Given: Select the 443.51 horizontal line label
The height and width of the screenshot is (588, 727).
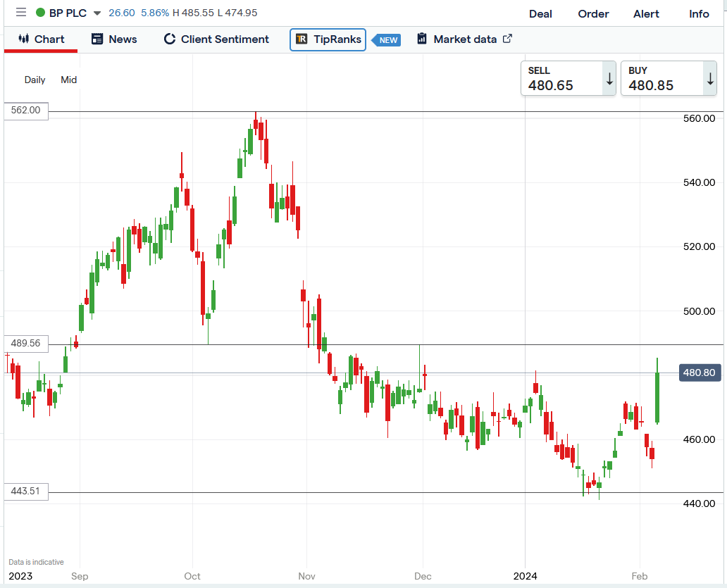Looking at the screenshot, I should [26, 491].
